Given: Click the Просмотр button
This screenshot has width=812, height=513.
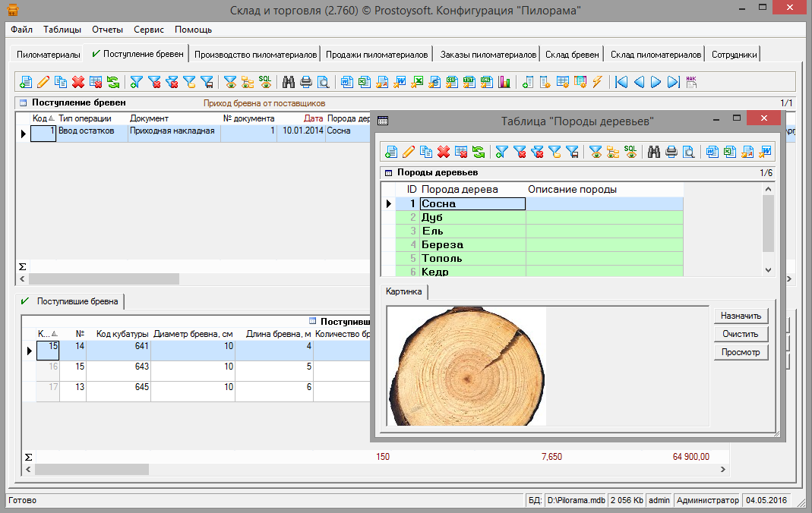Looking at the screenshot, I should tap(741, 352).
